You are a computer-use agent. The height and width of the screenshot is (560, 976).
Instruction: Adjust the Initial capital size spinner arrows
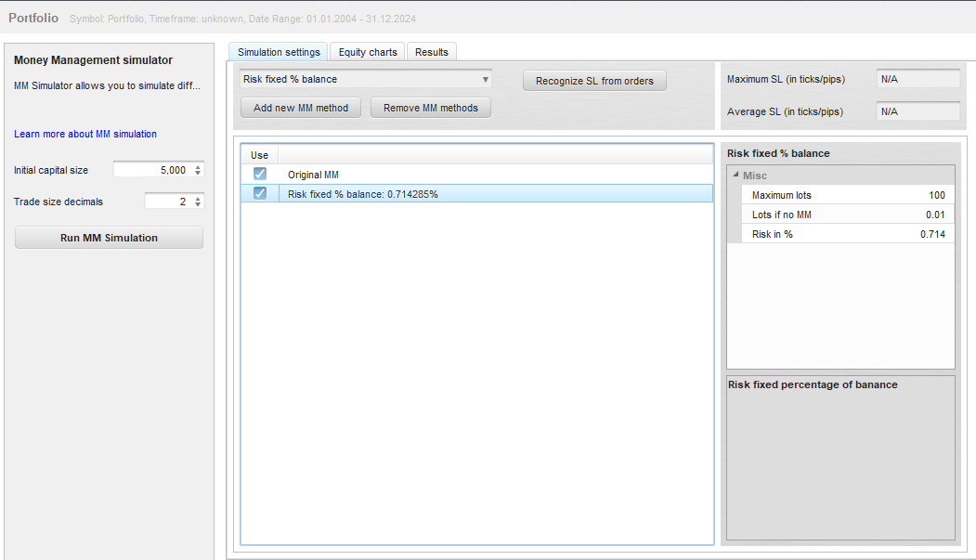coord(198,170)
